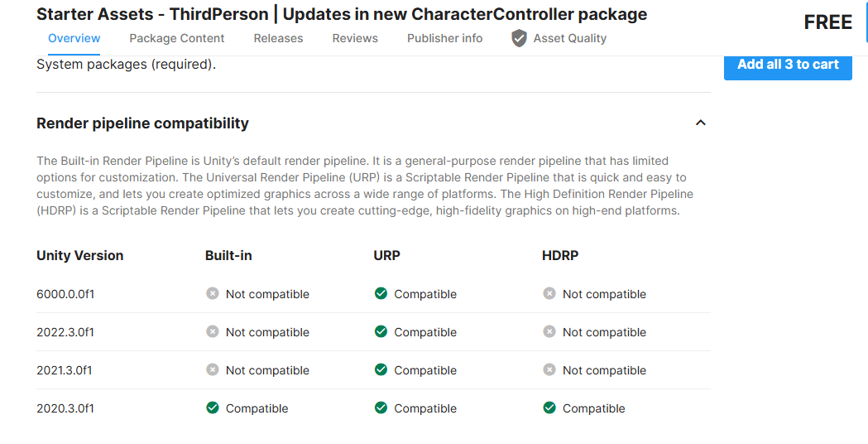Click URP compatible checkmark for 2022.3.0f1

click(x=381, y=332)
